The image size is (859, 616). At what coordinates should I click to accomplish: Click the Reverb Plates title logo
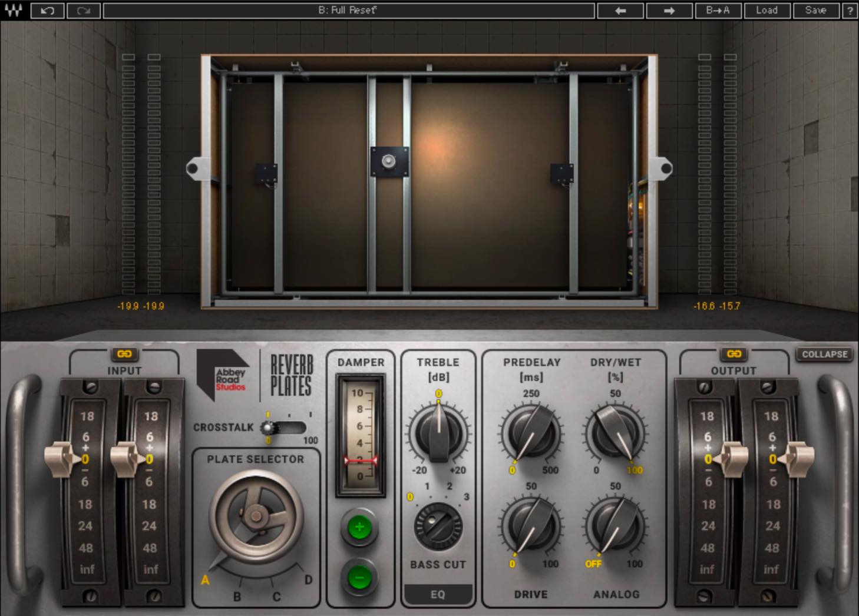click(x=291, y=375)
